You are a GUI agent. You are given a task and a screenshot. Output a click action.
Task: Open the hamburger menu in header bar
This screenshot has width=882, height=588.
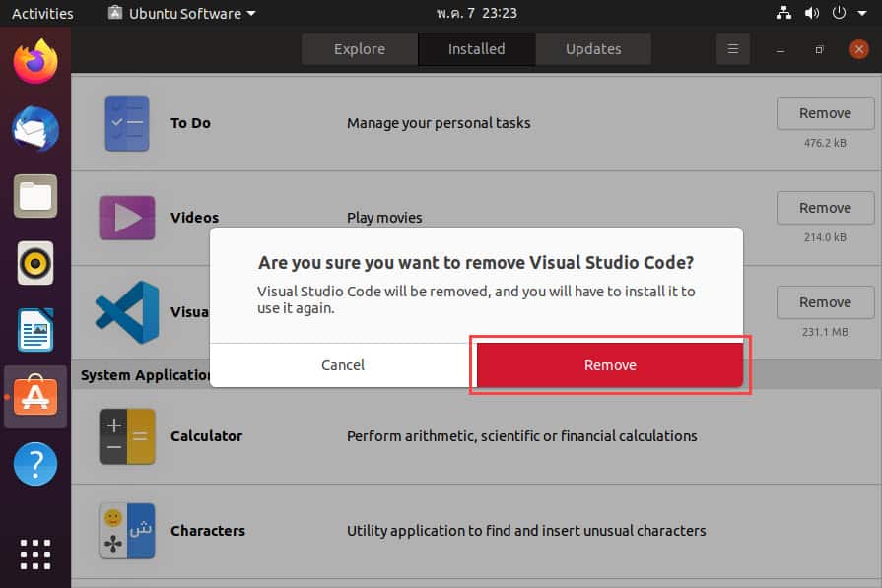[x=733, y=49]
